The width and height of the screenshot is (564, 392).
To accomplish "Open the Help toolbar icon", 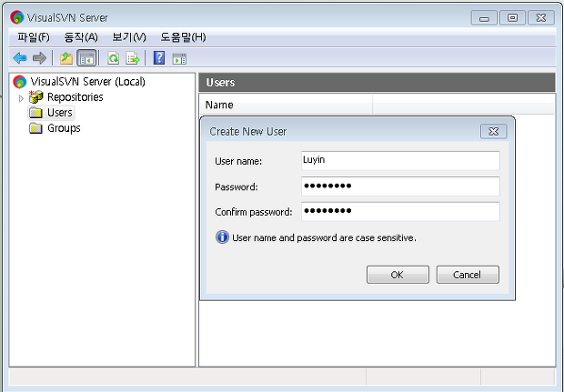I will click(x=159, y=58).
